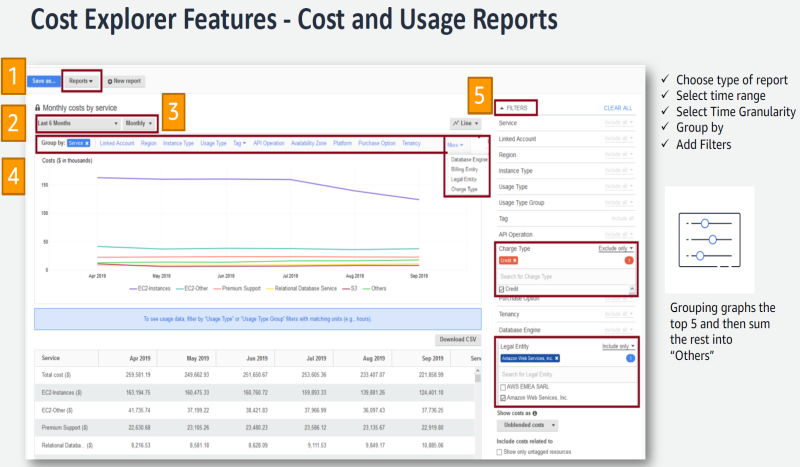
Task: Open the Database Engine filter dropdown
Action: (619, 330)
